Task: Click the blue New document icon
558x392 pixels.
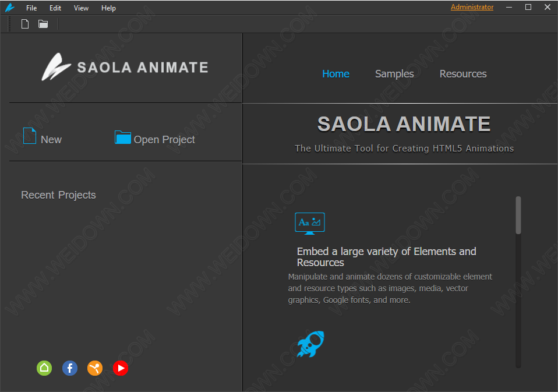Action: (x=30, y=136)
